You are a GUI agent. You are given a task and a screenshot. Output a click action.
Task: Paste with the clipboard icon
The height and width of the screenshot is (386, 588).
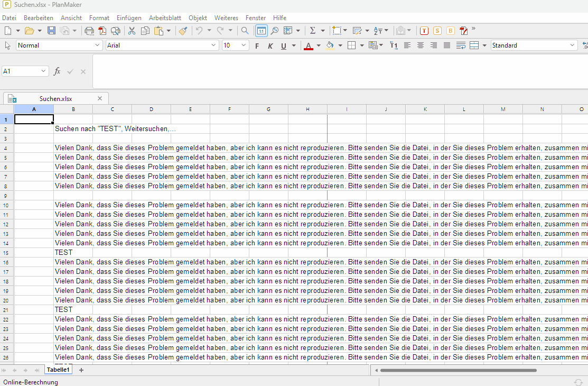pyautogui.click(x=158, y=31)
